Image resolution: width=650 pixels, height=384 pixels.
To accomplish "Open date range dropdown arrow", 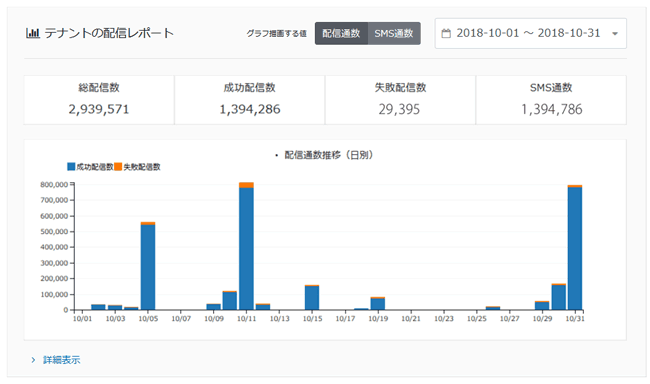I will (615, 34).
